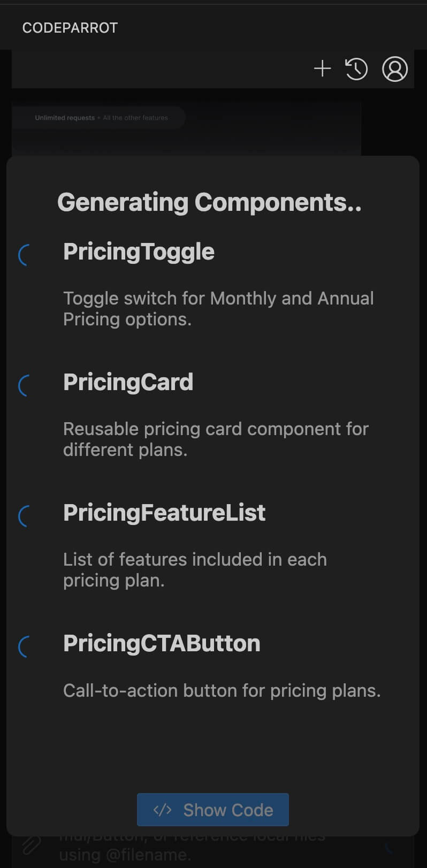Click the Call-to-action button description text

click(x=222, y=690)
